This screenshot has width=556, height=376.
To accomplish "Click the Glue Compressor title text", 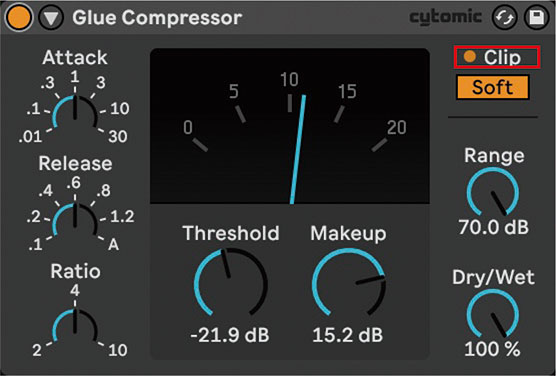I will tap(157, 18).
